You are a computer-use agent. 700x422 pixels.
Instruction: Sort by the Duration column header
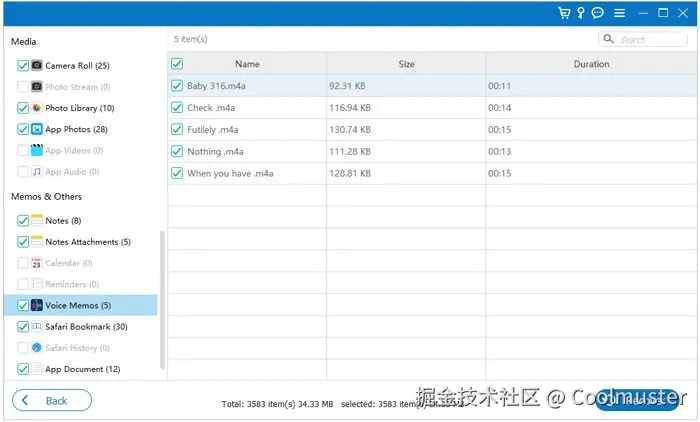(591, 64)
